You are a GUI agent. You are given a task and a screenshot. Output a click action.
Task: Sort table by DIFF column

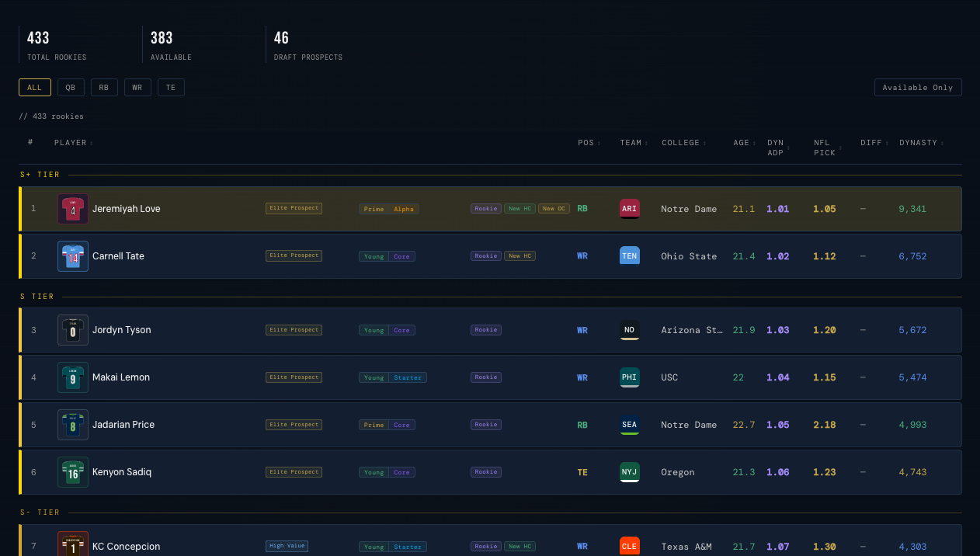(874, 143)
